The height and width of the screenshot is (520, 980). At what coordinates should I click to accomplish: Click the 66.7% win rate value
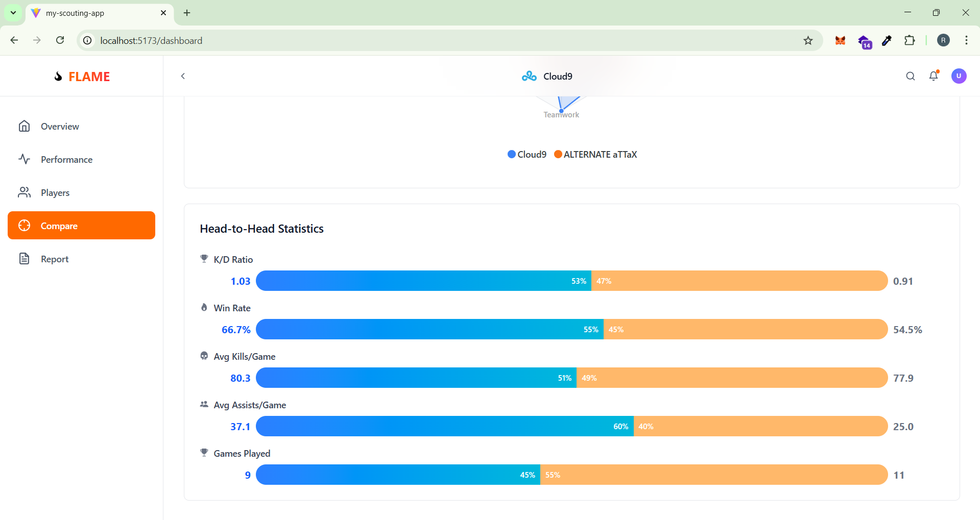236,330
